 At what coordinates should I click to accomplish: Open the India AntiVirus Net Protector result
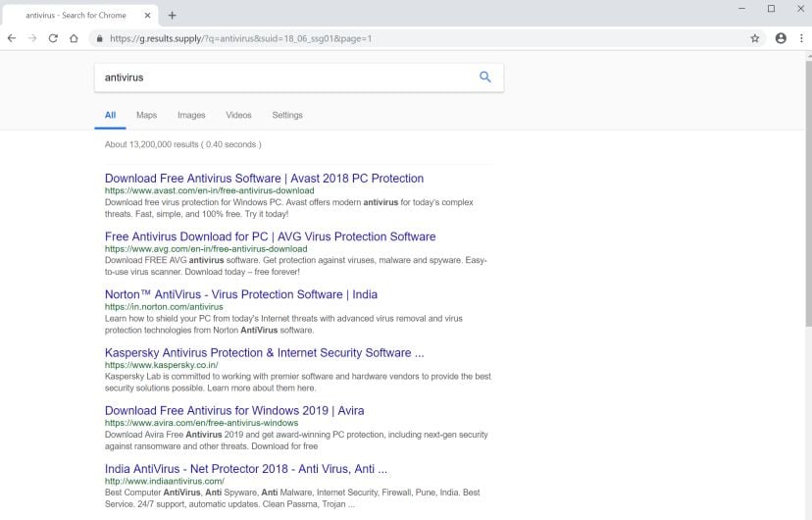pyautogui.click(x=246, y=469)
